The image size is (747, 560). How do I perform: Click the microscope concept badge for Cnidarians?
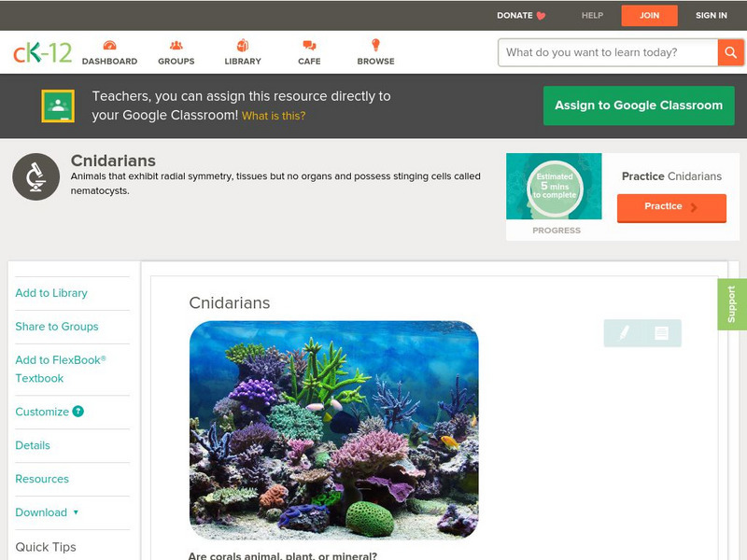(35, 176)
